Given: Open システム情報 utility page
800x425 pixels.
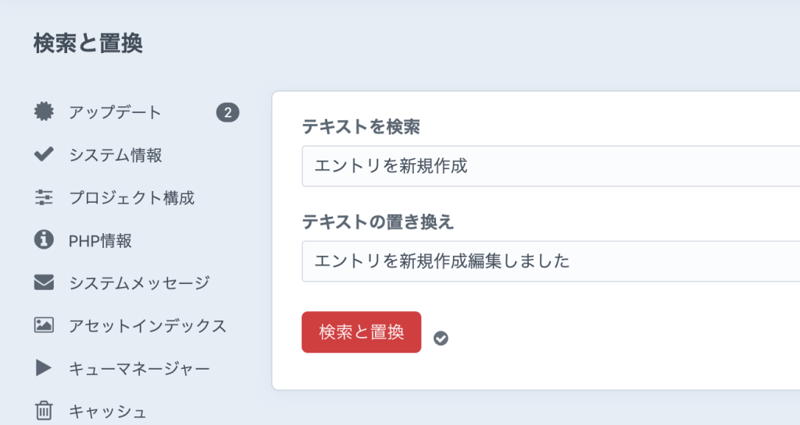Looking at the screenshot, I should pyautogui.click(x=115, y=154).
